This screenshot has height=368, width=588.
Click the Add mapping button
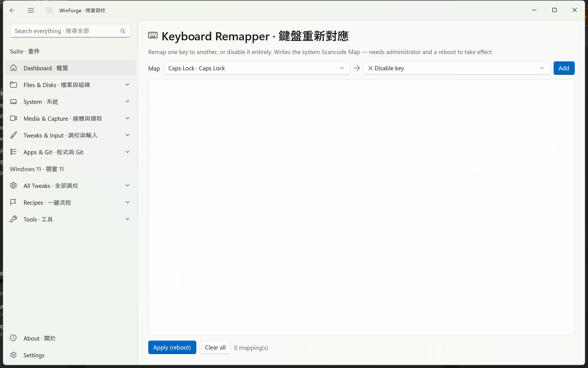point(564,68)
